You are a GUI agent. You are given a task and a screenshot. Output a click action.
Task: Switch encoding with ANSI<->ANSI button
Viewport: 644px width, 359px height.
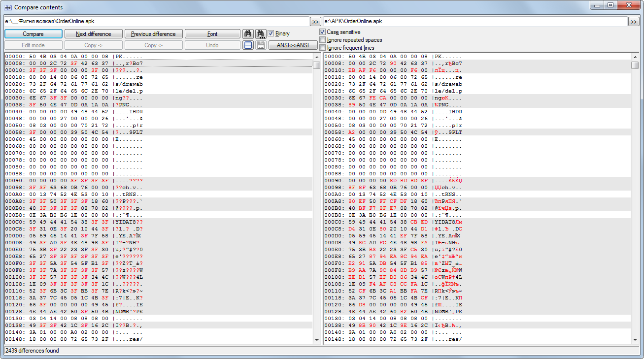tap(293, 45)
